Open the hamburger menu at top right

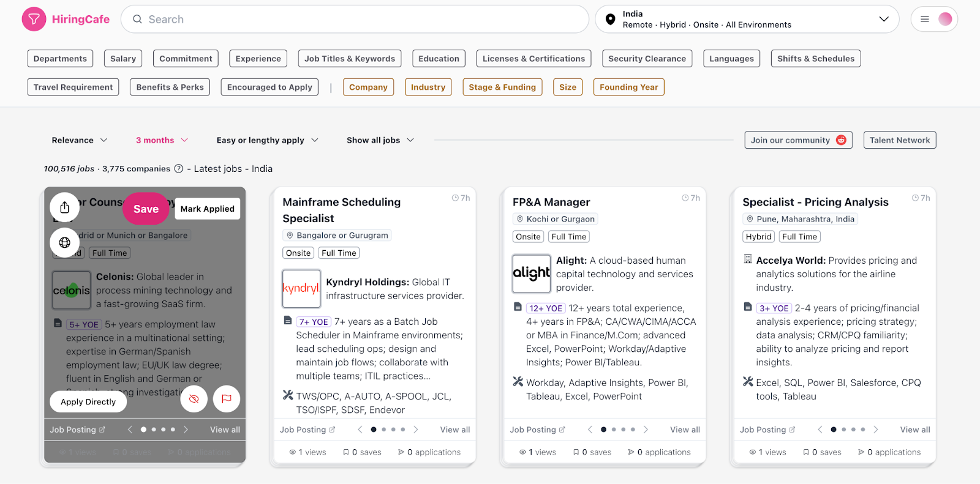pos(925,20)
